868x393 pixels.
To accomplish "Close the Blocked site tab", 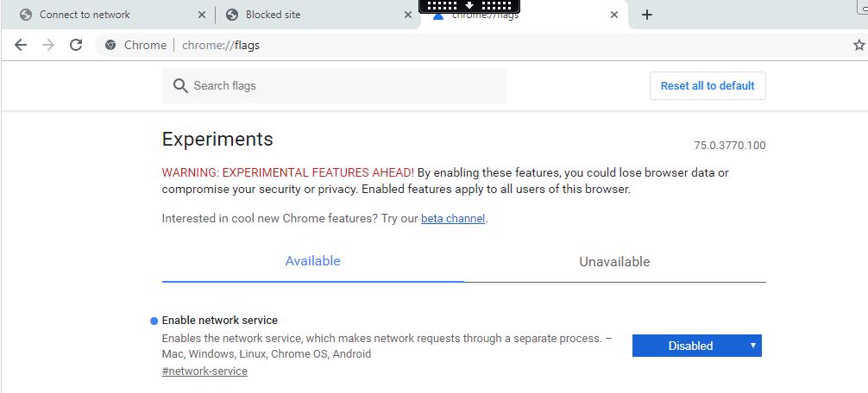I will pyautogui.click(x=408, y=15).
